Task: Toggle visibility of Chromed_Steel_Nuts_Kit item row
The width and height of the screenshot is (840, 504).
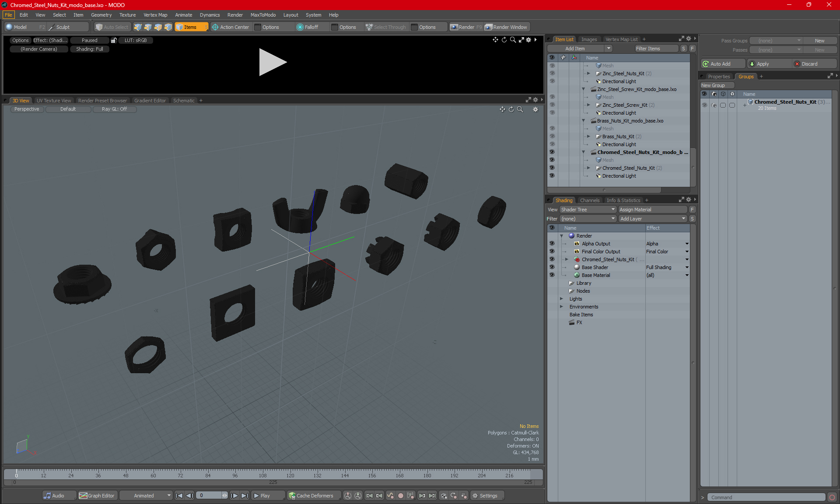Action: coord(552,168)
